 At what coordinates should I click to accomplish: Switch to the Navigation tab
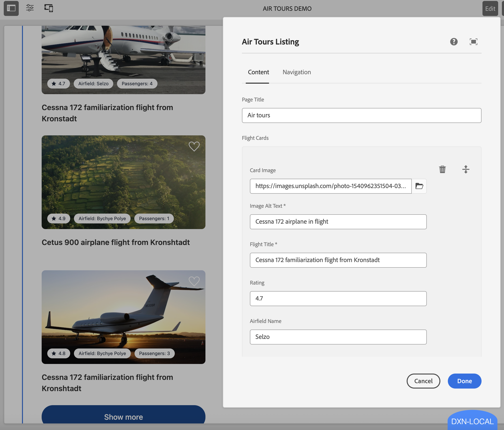296,72
